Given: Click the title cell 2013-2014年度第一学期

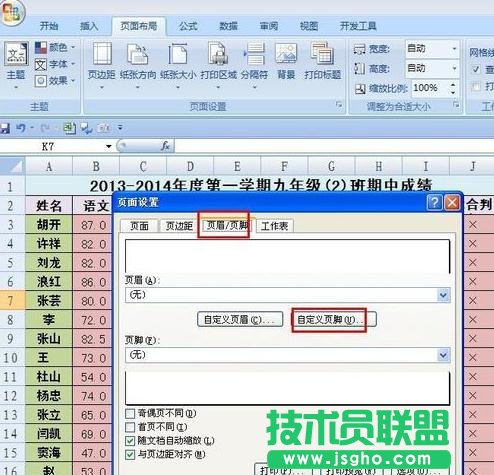Looking at the screenshot, I should [x=260, y=185].
